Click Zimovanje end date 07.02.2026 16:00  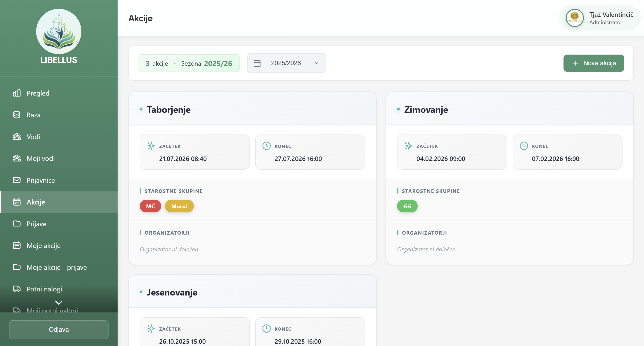coord(555,159)
